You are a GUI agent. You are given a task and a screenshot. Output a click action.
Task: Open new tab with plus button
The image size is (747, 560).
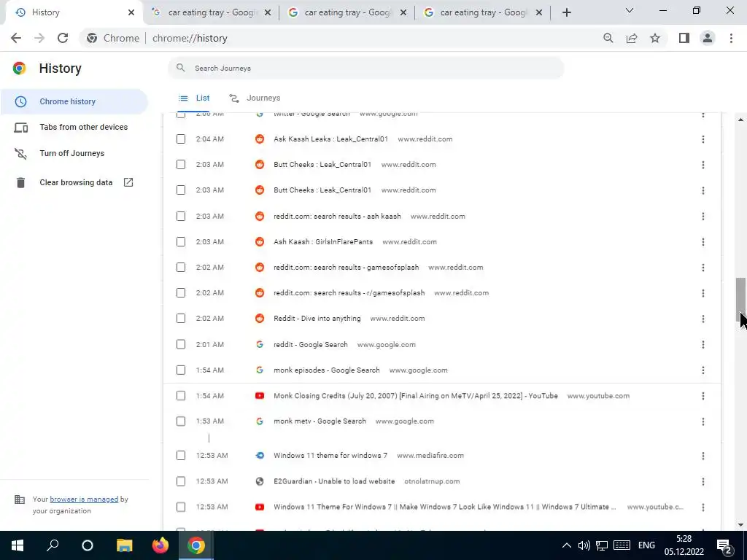pyautogui.click(x=566, y=13)
